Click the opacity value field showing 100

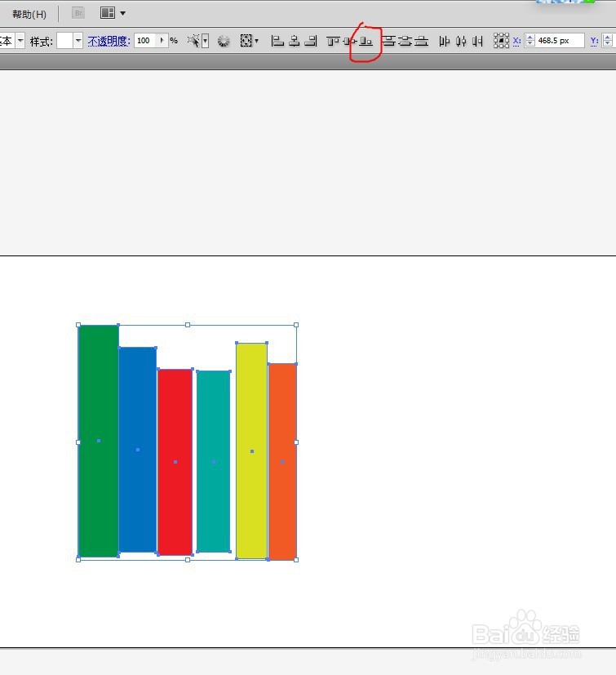coord(145,41)
